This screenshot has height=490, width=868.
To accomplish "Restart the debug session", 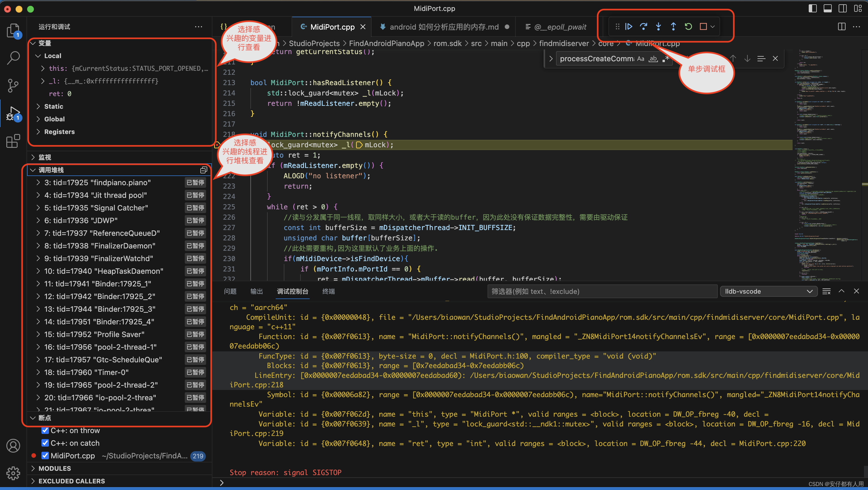I will click(x=688, y=27).
